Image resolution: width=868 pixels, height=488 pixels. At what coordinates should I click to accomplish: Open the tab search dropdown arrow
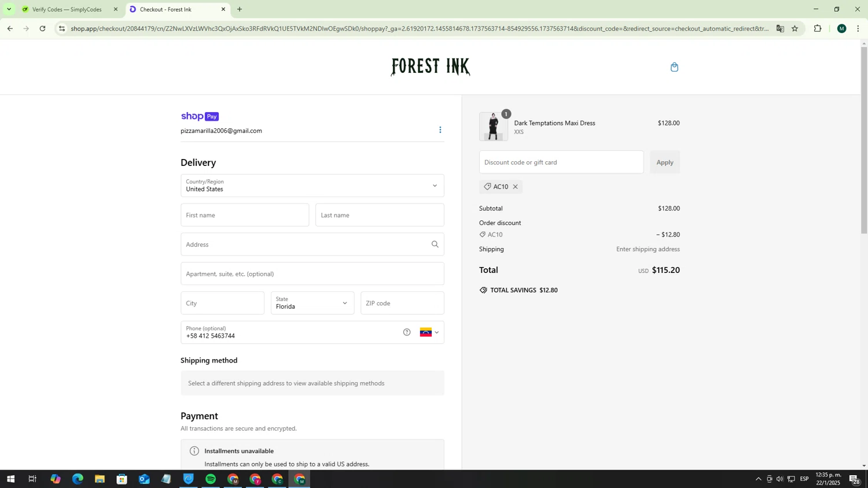[x=9, y=9]
